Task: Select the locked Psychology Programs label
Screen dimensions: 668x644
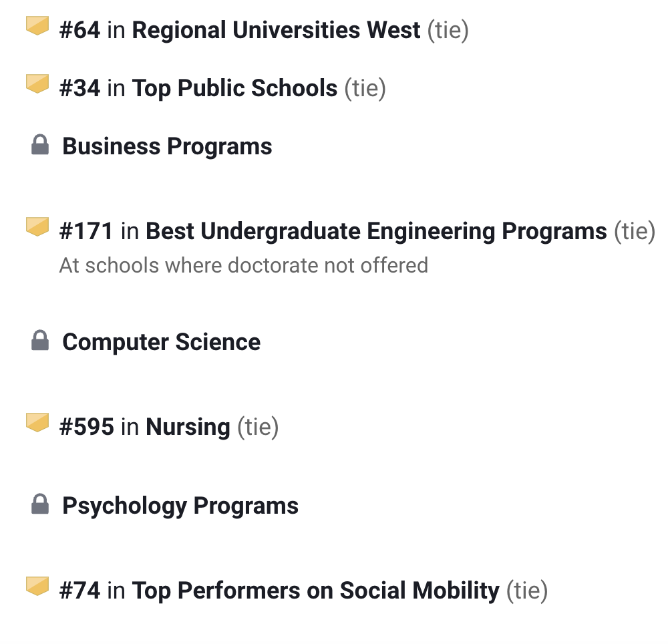Action: pos(180,506)
